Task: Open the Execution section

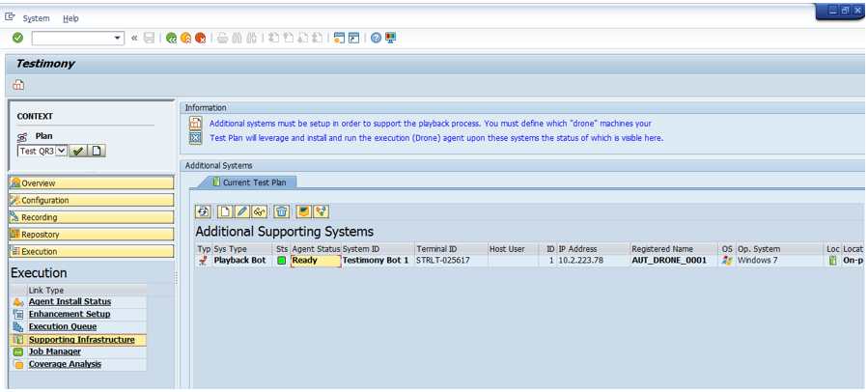Action: pos(92,251)
